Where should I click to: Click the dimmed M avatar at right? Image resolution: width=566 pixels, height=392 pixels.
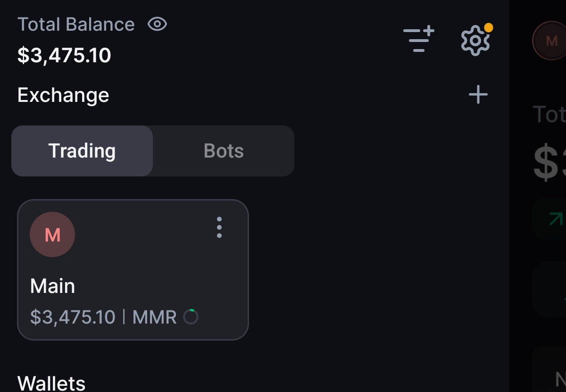[x=551, y=41]
